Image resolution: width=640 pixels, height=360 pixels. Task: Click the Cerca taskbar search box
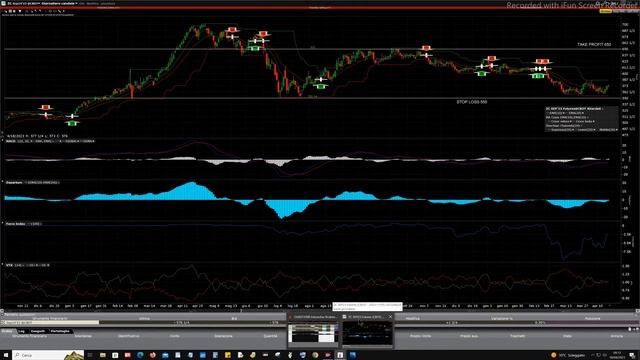point(48,355)
